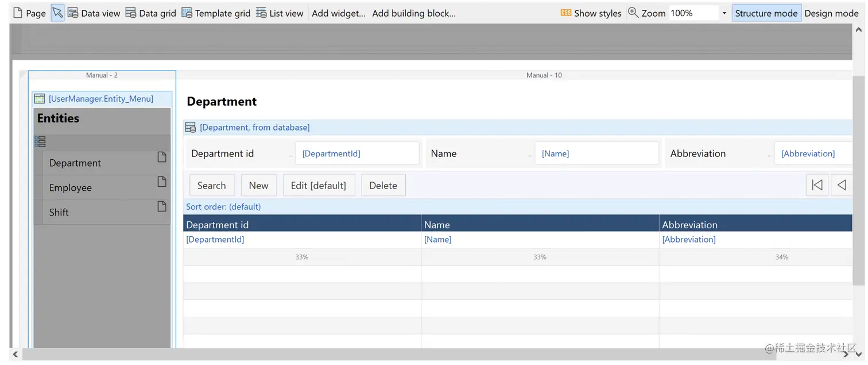Select the Department from database data source
The width and height of the screenshot is (868, 365).
254,128
